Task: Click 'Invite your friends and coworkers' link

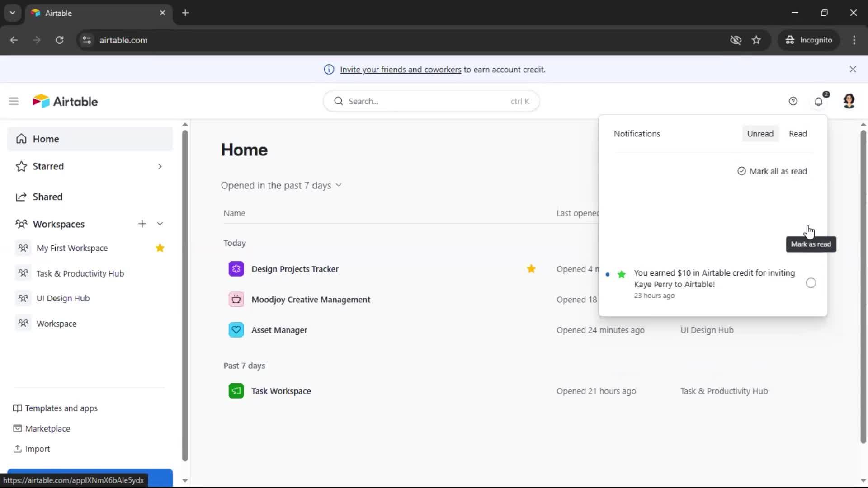Action: (401, 70)
